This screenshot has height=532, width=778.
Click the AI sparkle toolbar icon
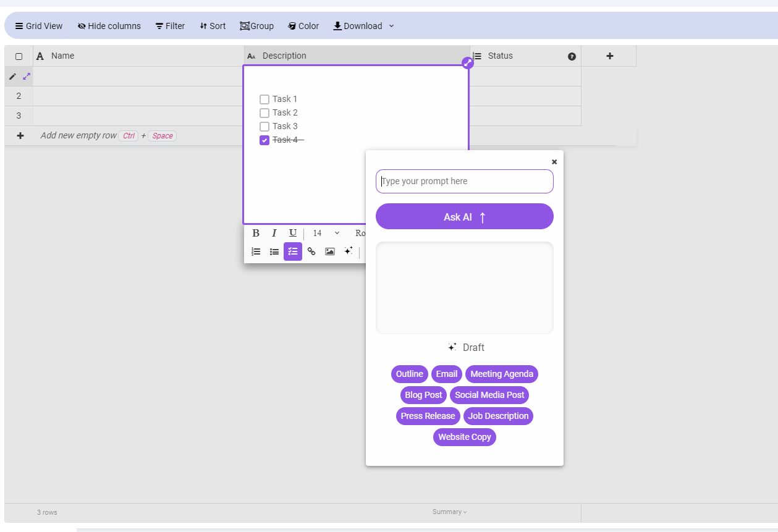tap(349, 251)
